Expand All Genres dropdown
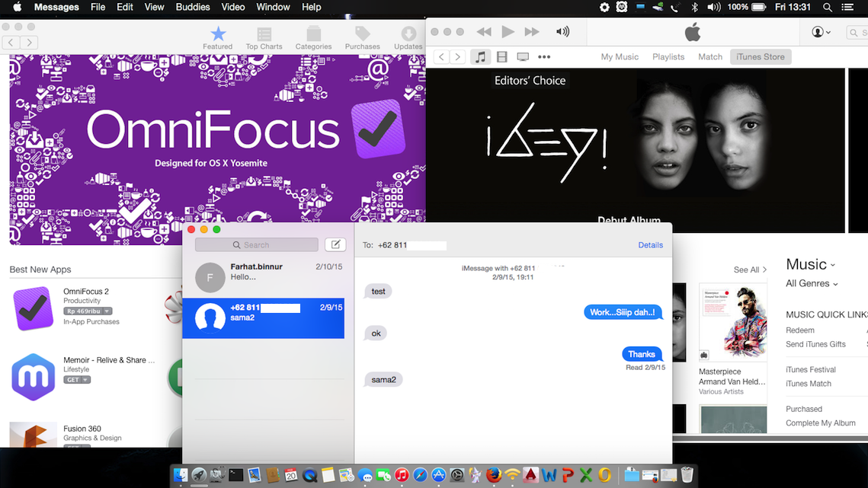 [x=812, y=283]
